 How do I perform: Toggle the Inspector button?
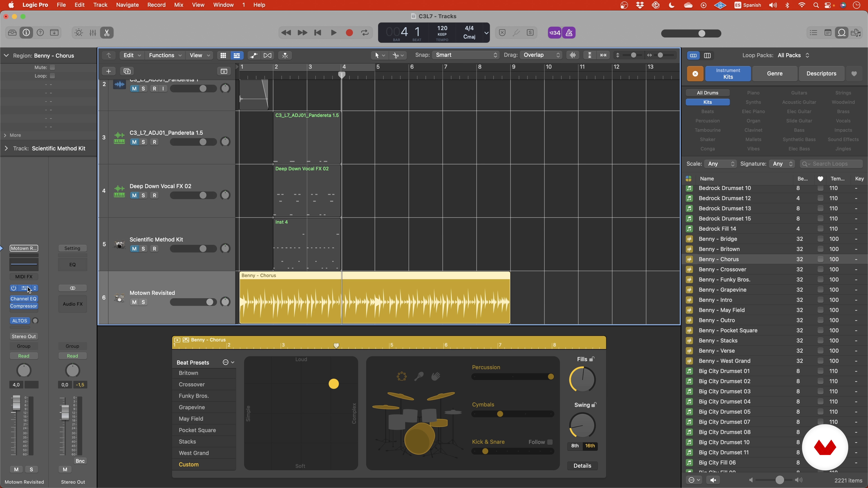point(26,33)
